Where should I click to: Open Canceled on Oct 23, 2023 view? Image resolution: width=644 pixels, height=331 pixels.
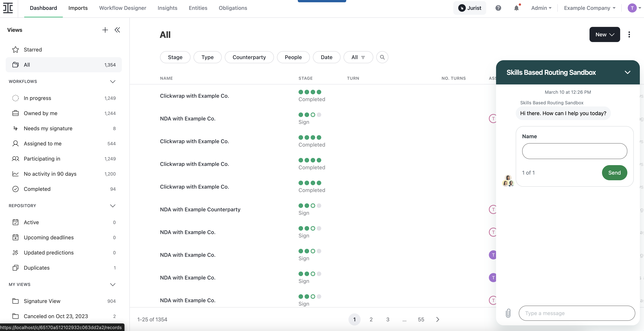[64, 316]
